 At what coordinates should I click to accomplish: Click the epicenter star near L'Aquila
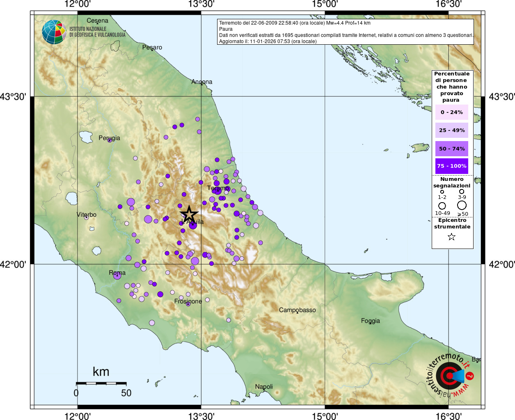[189, 214]
